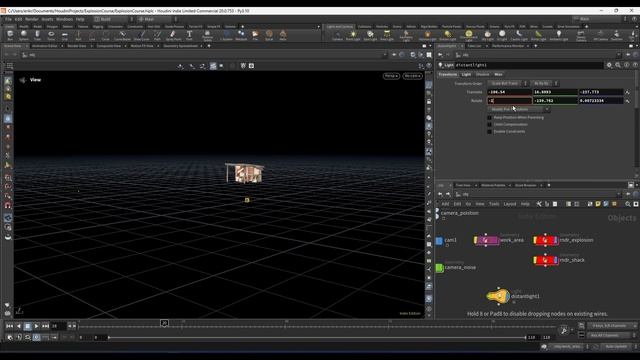Select the Tube shelf tool
This screenshot has width=640, height=360.
pos(37,35)
